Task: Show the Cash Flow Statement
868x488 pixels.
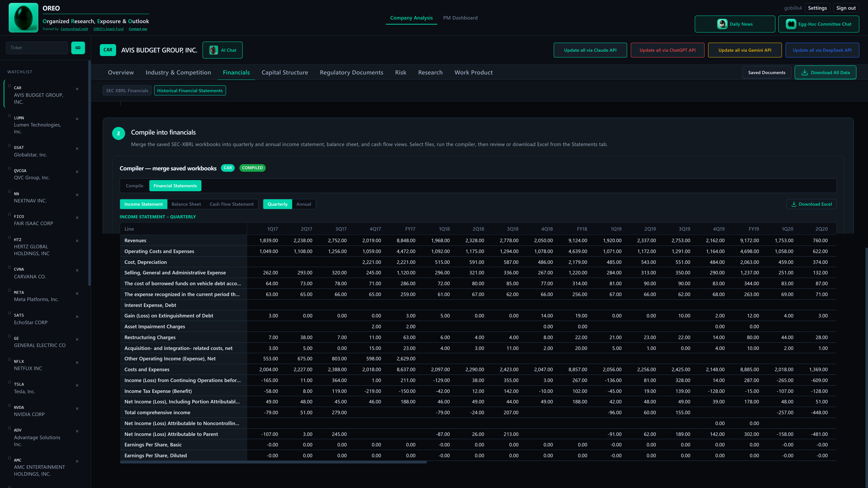Action: (231, 204)
